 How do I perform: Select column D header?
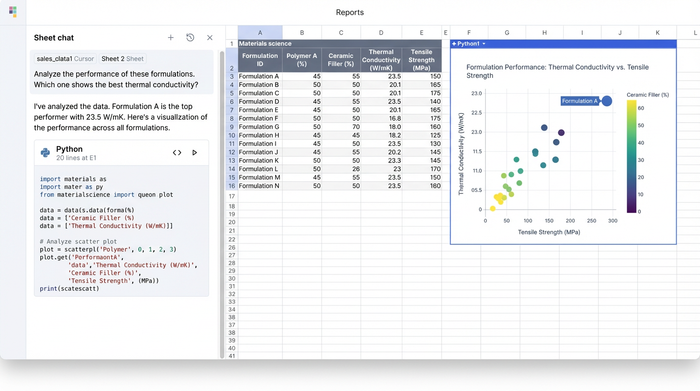[381, 33]
